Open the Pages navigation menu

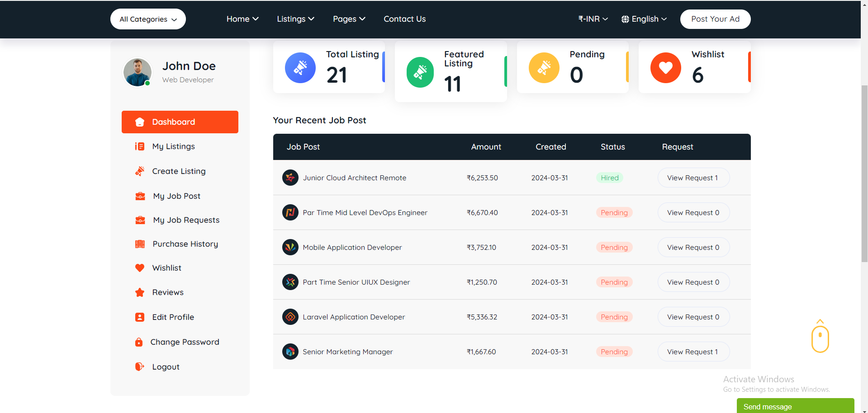click(349, 19)
